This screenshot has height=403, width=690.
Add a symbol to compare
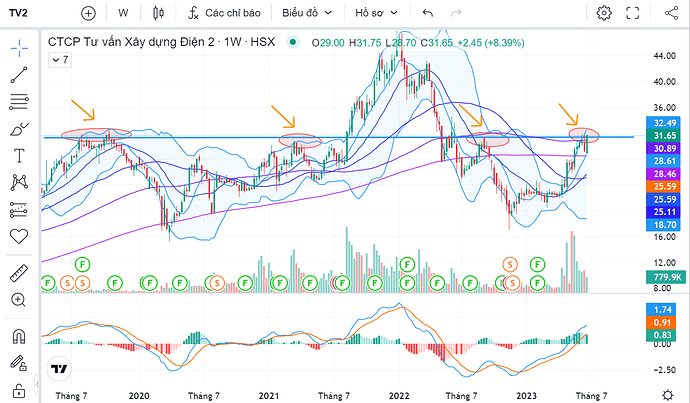click(x=88, y=13)
